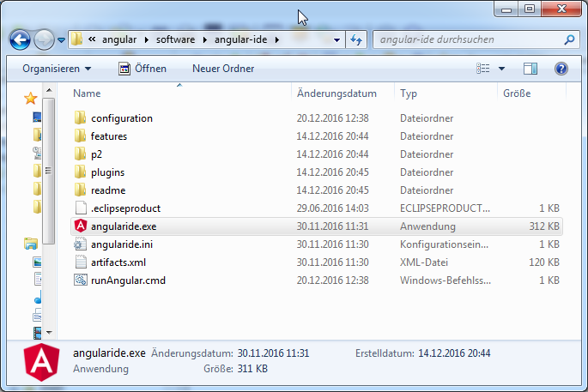Sort by the Typ column header

point(409,93)
